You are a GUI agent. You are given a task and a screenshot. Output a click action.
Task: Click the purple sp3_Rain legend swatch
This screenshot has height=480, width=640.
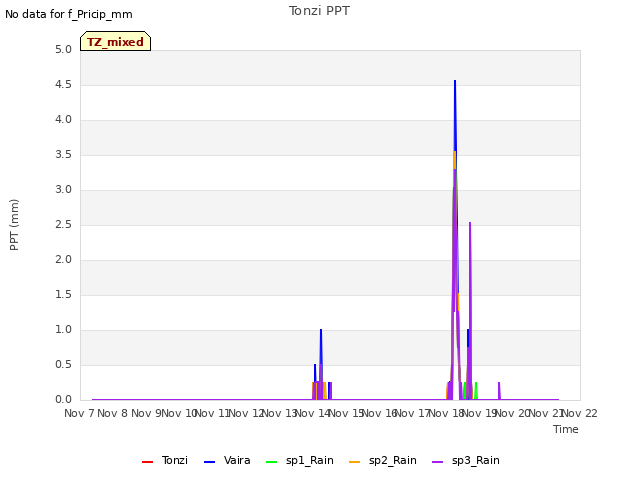(x=438, y=462)
